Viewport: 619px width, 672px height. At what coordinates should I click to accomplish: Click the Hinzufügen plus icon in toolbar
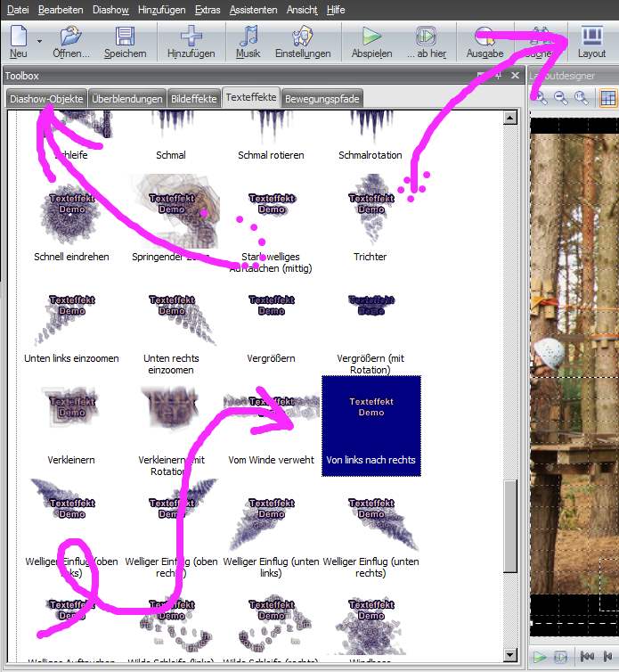coord(191,37)
